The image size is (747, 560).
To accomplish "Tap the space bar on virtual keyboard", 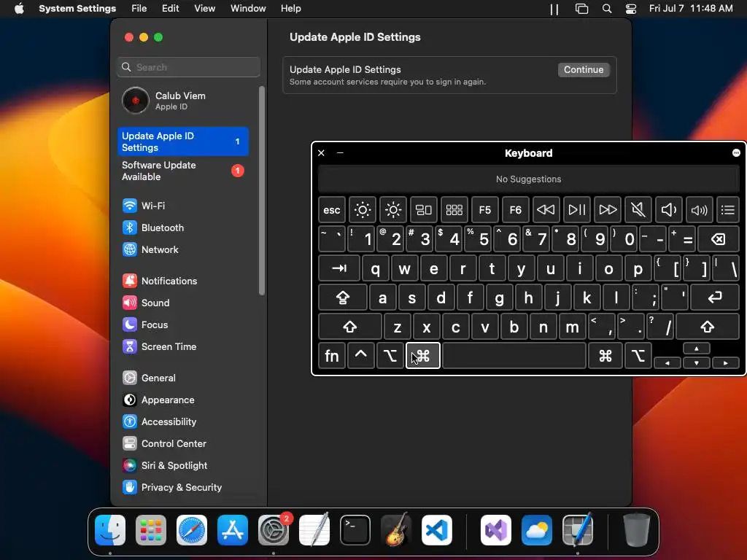I will click(x=514, y=356).
